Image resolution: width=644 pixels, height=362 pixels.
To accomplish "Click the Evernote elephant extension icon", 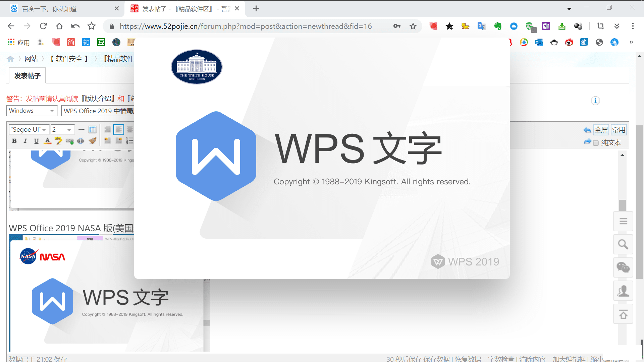I will [497, 26].
